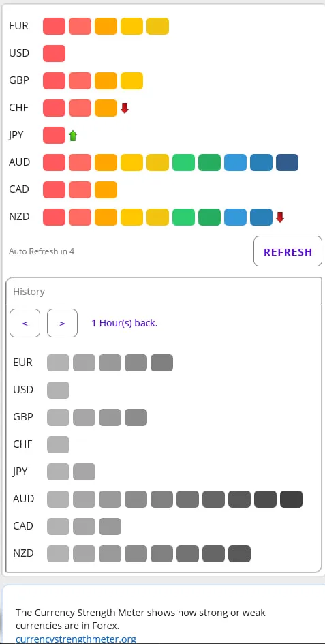325x644 pixels.
Task: Click the darkest gray bar in History AUD row
Action: click(x=292, y=500)
